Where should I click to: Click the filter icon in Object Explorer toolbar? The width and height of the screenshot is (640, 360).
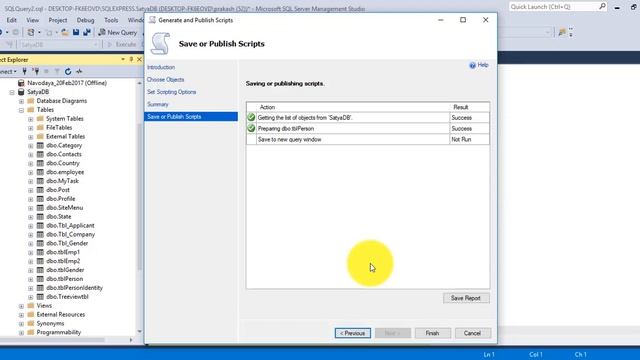coord(57,71)
